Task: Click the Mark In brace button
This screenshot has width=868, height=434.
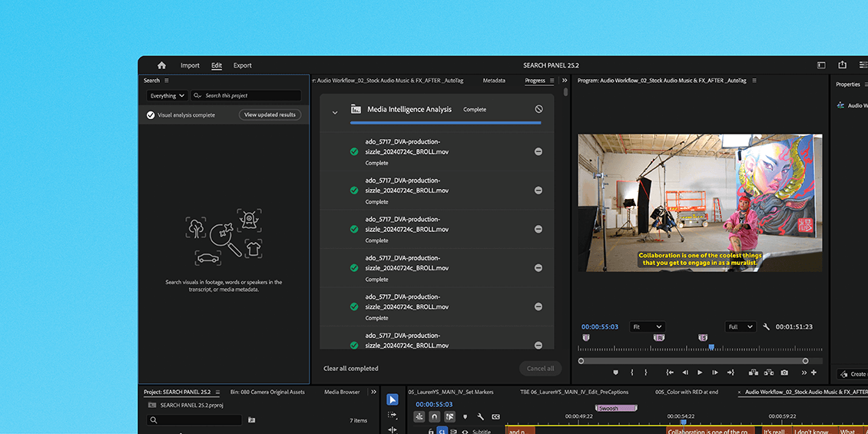Action: [x=631, y=373]
